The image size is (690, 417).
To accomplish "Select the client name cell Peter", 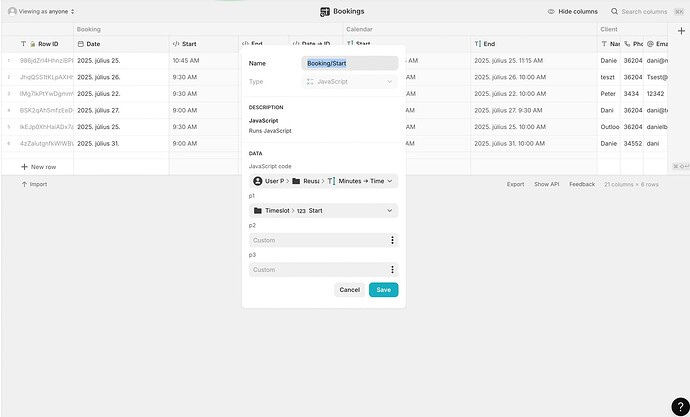I will [x=609, y=94].
